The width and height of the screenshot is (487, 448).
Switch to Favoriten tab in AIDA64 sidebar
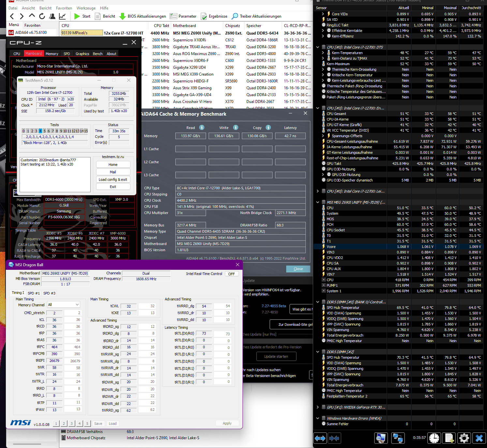point(33,25)
